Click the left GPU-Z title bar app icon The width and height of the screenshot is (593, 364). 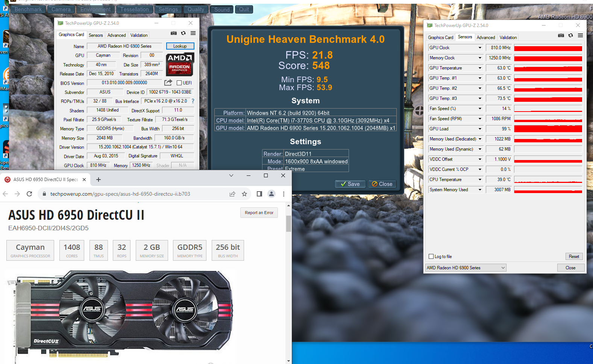click(60, 23)
